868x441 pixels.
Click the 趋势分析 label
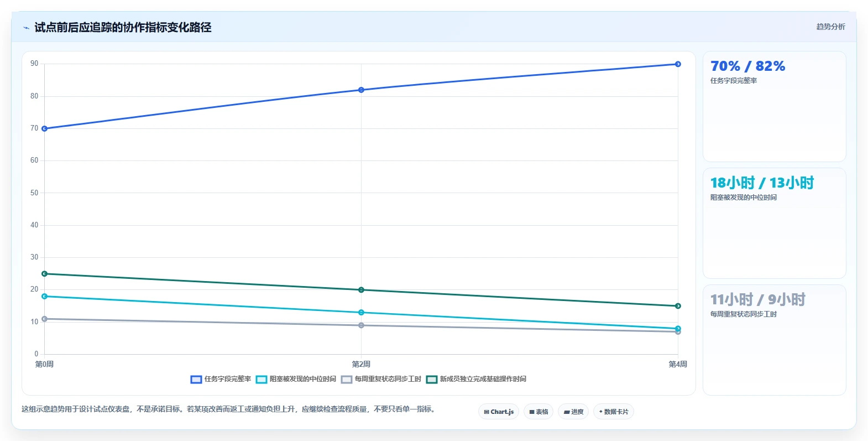tap(831, 27)
